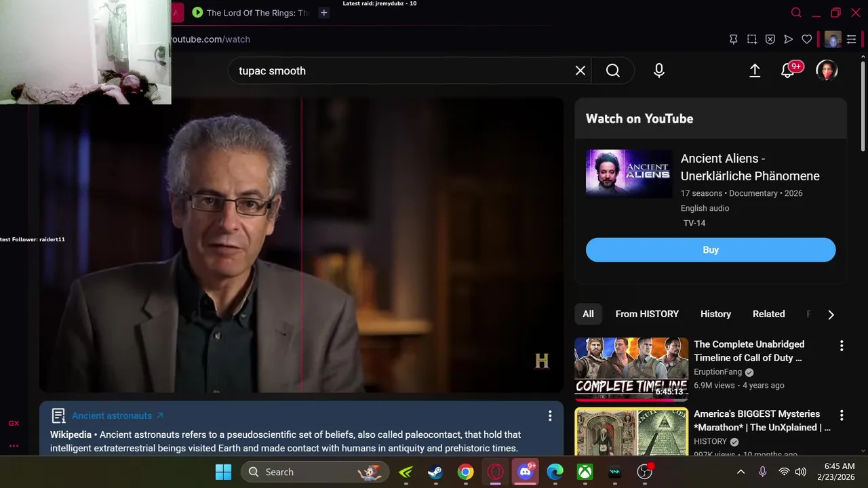Add page to bookmarks with heart icon

(807, 39)
